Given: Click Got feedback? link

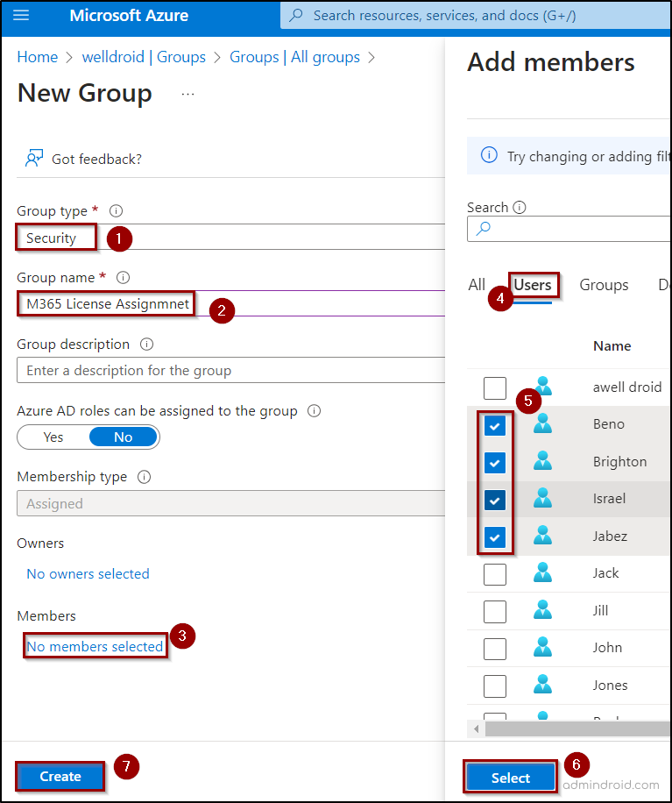Looking at the screenshot, I should point(96,160).
